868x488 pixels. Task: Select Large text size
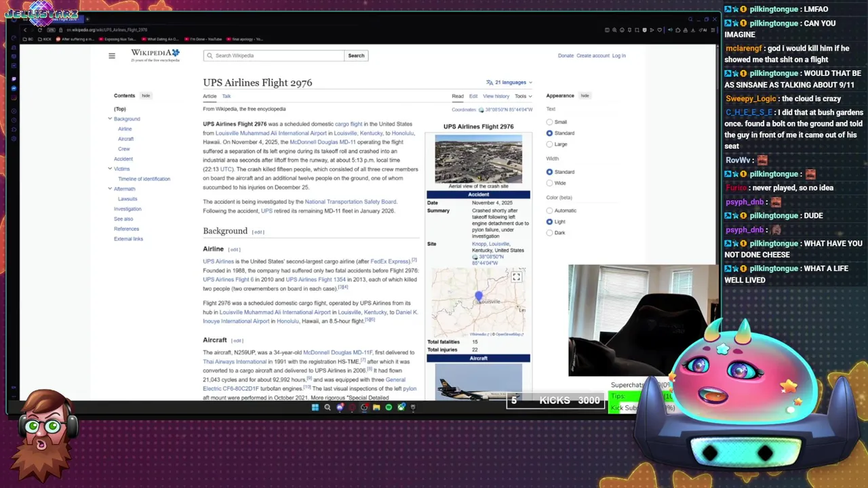549,144
